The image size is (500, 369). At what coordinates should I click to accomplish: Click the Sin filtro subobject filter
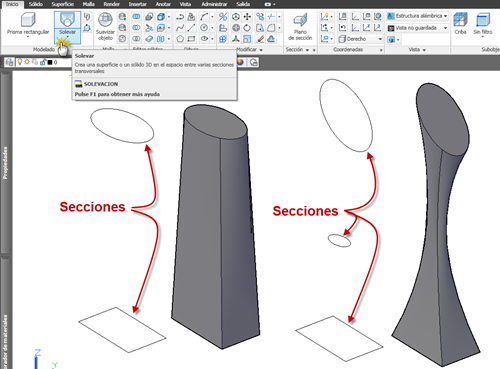[483, 24]
